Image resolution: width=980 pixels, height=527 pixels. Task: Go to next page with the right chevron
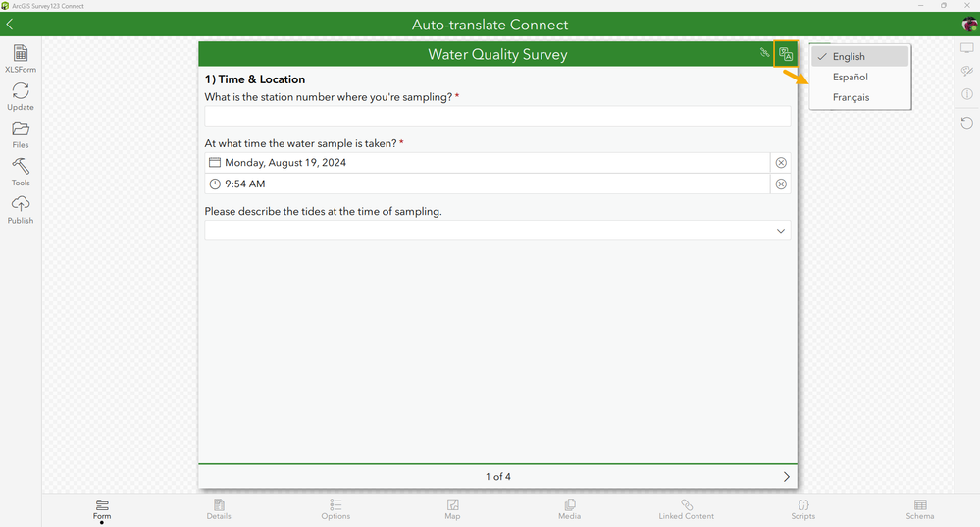point(786,476)
